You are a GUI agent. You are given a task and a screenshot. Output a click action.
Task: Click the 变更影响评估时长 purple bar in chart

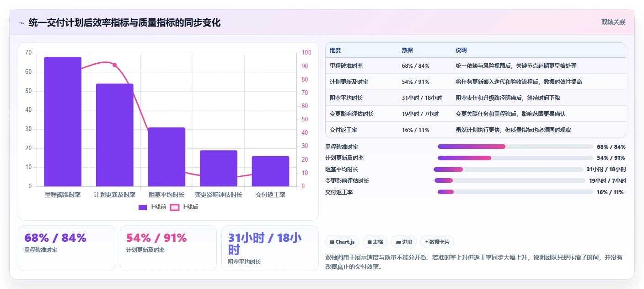click(218, 169)
